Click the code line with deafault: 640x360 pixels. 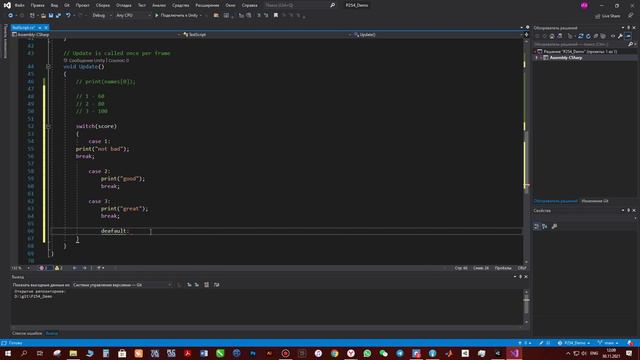point(115,231)
